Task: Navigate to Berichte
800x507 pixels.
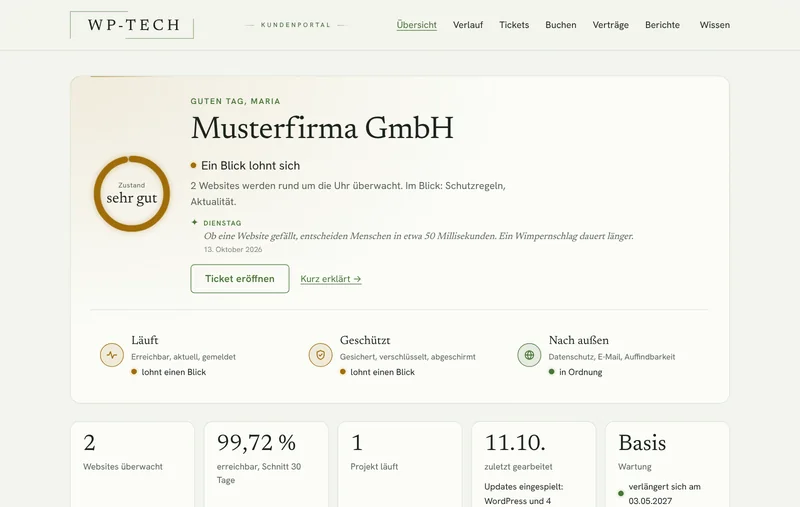Action: coord(662,25)
